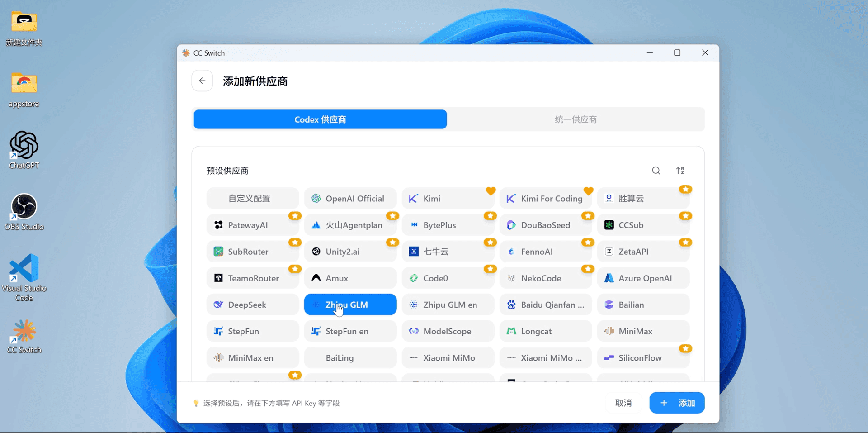868x433 pixels.
Task: Launch OBS Studio desktop shortcut
Action: (24, 212)
